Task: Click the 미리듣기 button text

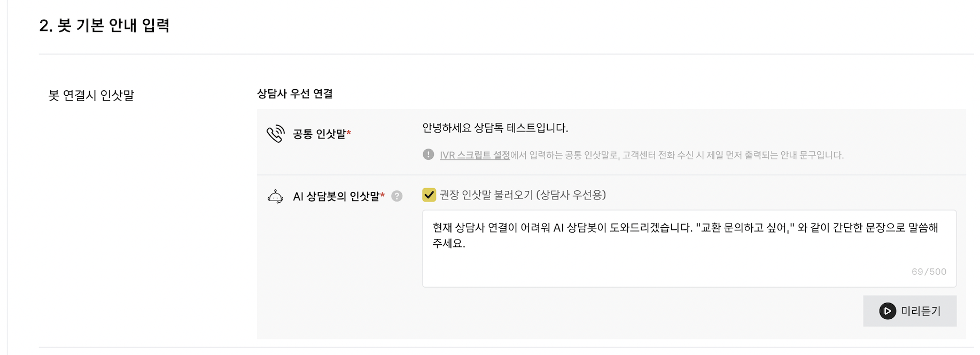Action: (x=921, y=311)
